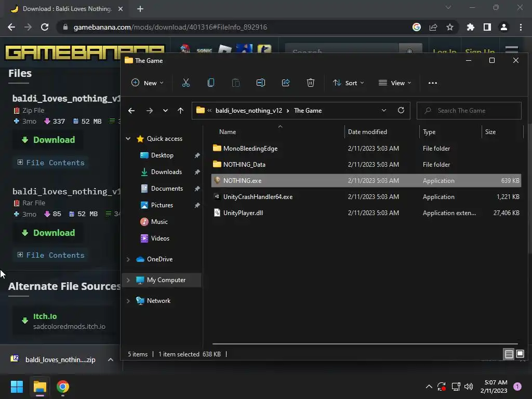The width and height of the screenshot is (532, 399).
Task: Click the Google icon in address bar
Action: pyautogui.click(x=417, y=27)
